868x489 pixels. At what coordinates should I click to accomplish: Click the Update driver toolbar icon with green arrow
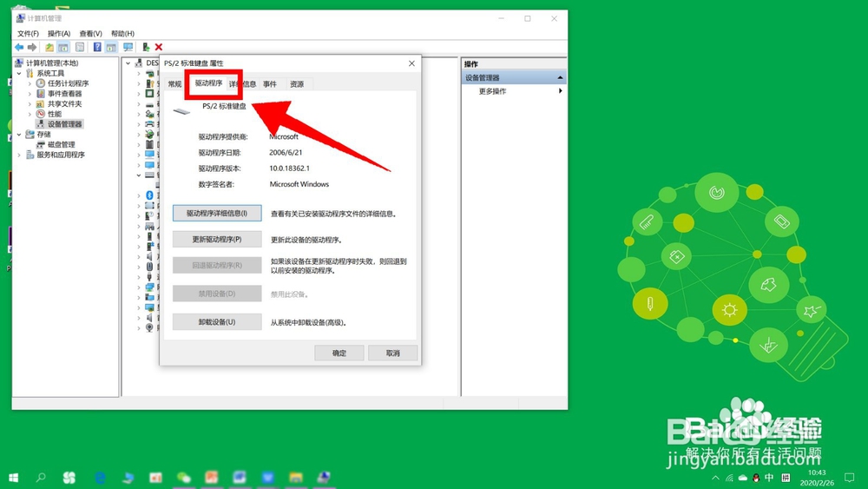point(146,47)
